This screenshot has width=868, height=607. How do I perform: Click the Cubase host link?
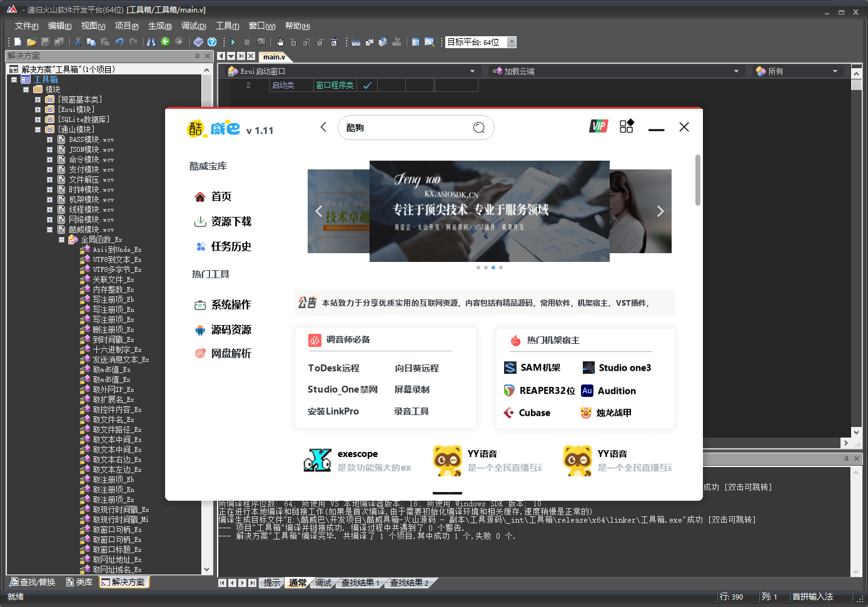point(527,413)
